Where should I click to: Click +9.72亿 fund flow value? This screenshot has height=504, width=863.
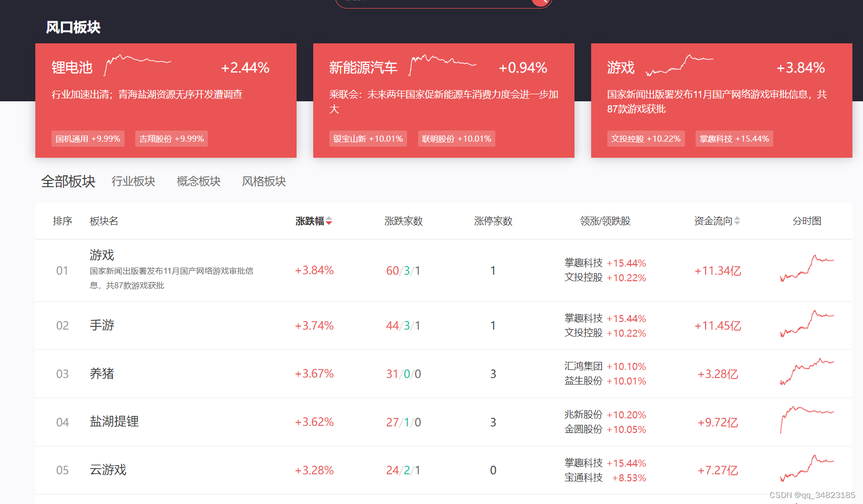pos(718,422)
